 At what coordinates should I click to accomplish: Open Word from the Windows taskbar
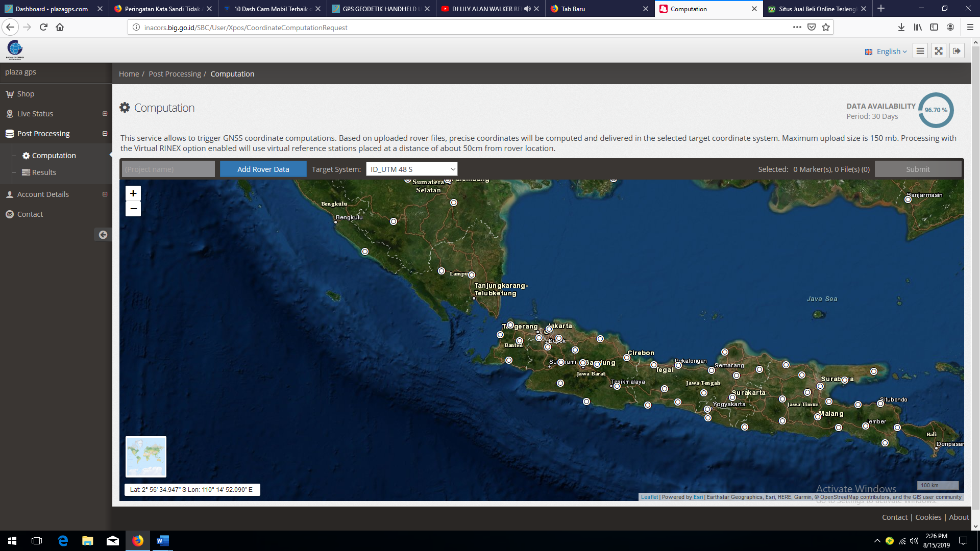[162, 541]
